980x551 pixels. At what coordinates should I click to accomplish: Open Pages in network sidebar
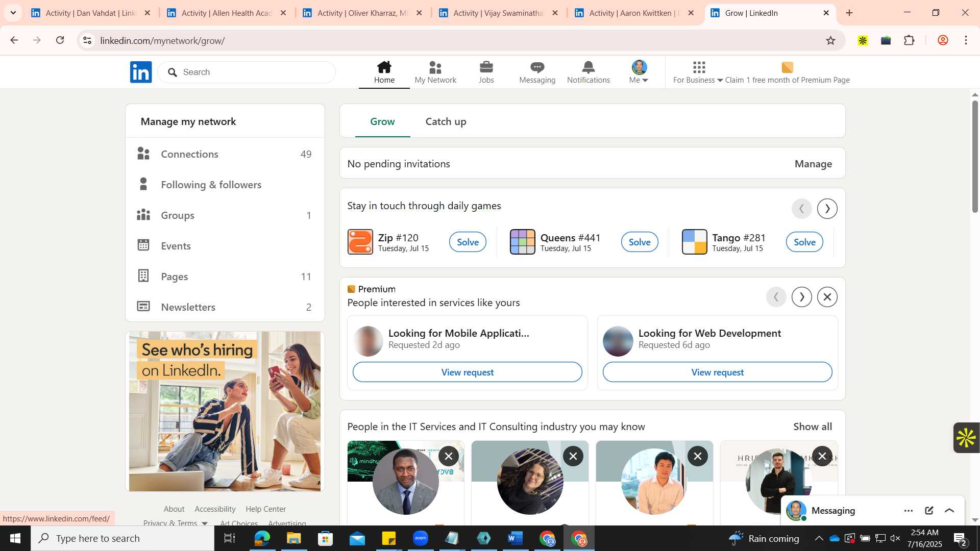pos(225,276)
